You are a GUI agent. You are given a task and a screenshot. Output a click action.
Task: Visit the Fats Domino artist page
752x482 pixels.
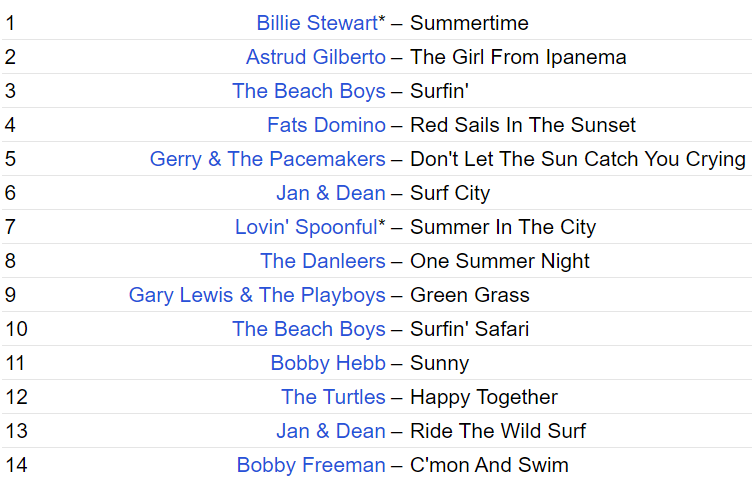(326, 125)
